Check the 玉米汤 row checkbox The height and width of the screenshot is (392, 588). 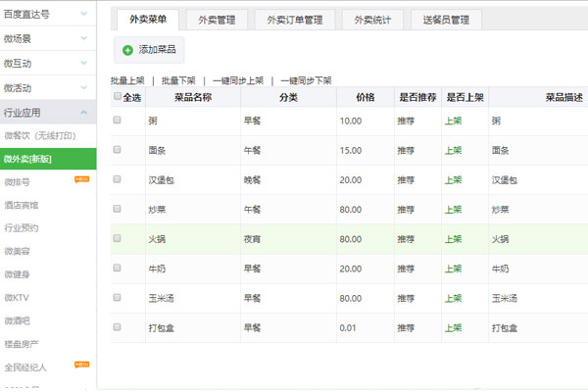(117, 298)
